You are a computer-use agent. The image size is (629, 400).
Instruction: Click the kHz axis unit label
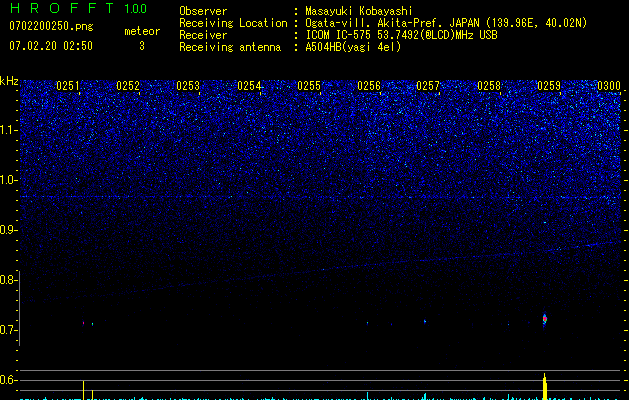9,81
